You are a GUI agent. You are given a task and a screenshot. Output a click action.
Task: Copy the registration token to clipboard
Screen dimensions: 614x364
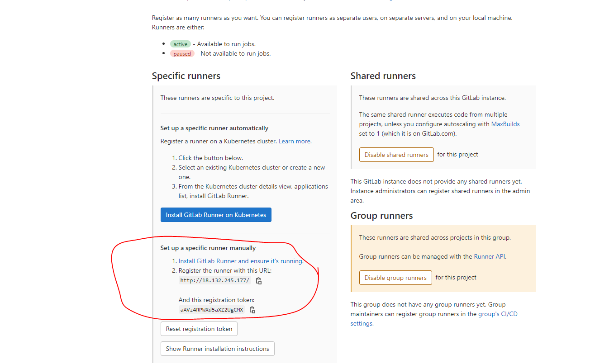252,310
